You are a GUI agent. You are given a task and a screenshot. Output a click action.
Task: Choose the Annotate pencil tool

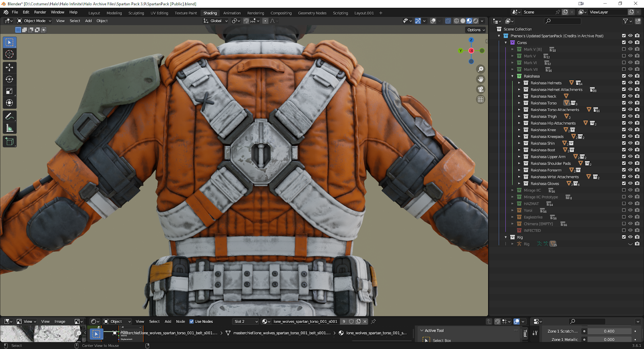(10, 116)
